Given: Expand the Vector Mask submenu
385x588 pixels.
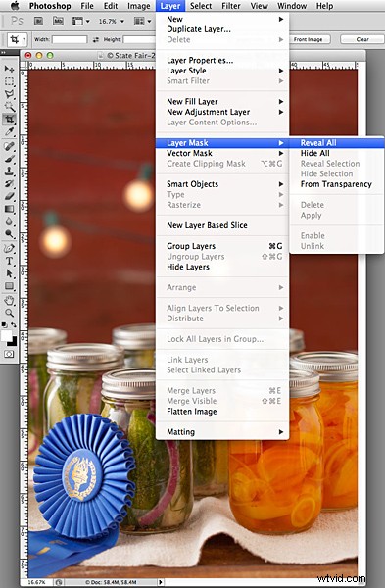Looking at the screenshot, I should pyautogui.click(x=281, y=153).
